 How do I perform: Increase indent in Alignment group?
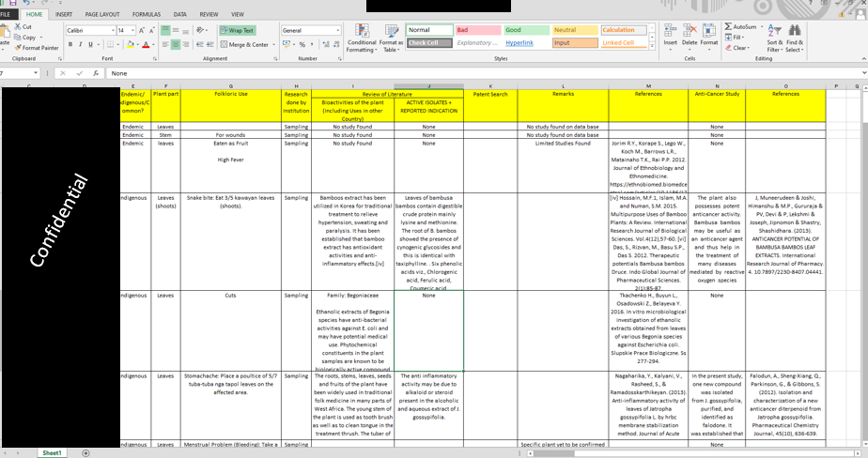pos(211,44)
